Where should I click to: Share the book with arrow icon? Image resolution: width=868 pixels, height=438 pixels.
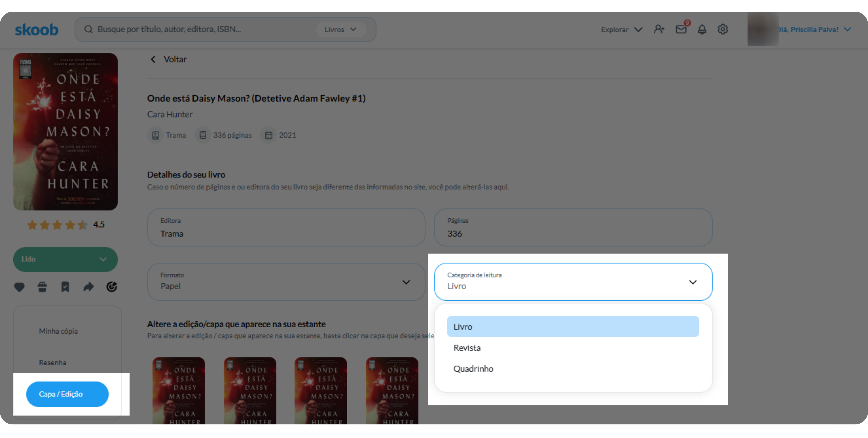[88, 287]
